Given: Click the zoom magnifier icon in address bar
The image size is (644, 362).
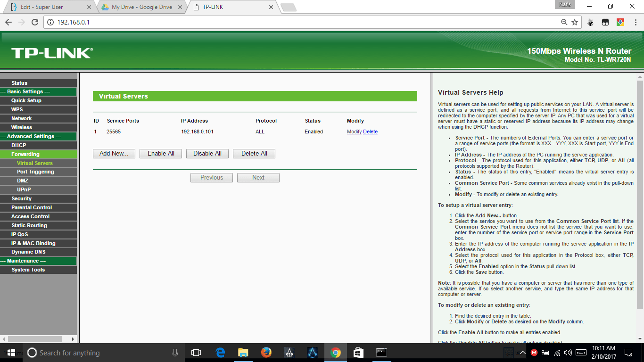Looking at the screenshot, I should click(564, 22).
